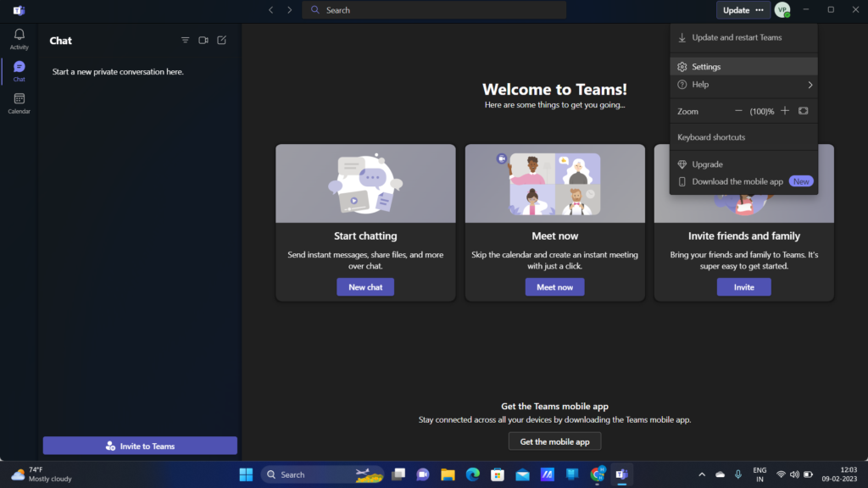Open the Calendar from the sidebar
Image resolution: width=868 pixels, height=488 pixels.
pos(19,103)
